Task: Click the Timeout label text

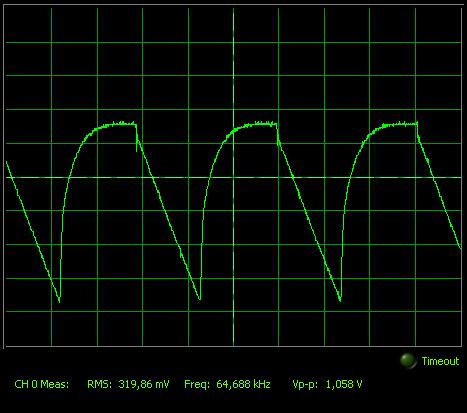Action: click(440, 361)
